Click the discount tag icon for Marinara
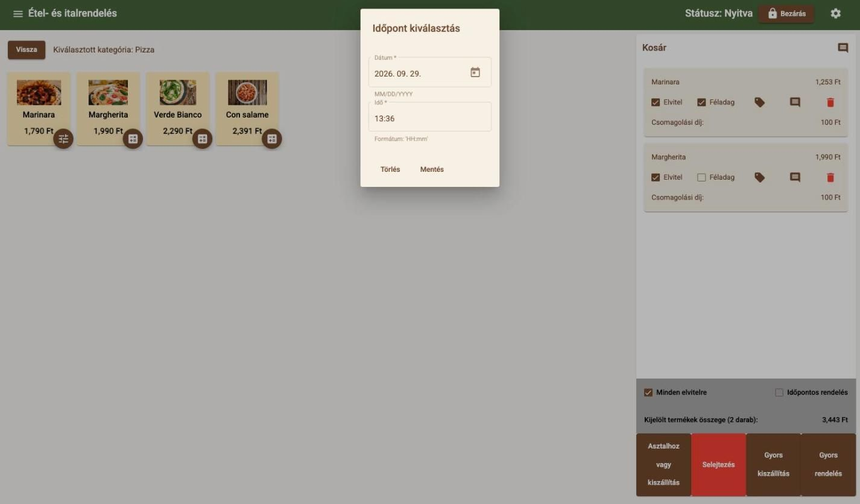 tap(759, 102)
